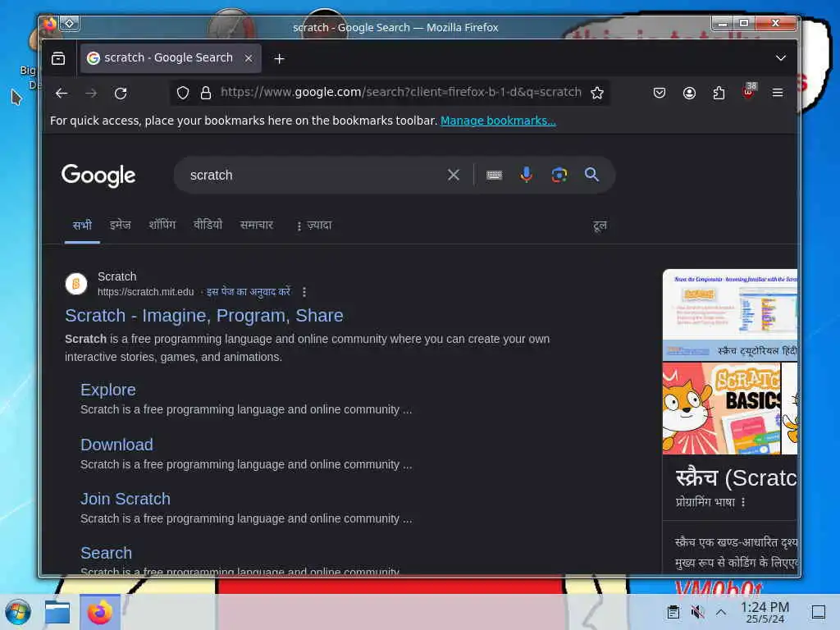Expand the ज़्यादा more options menu
Screen dimensions: 840x630
pyautogui.click(x=314, y=226)
